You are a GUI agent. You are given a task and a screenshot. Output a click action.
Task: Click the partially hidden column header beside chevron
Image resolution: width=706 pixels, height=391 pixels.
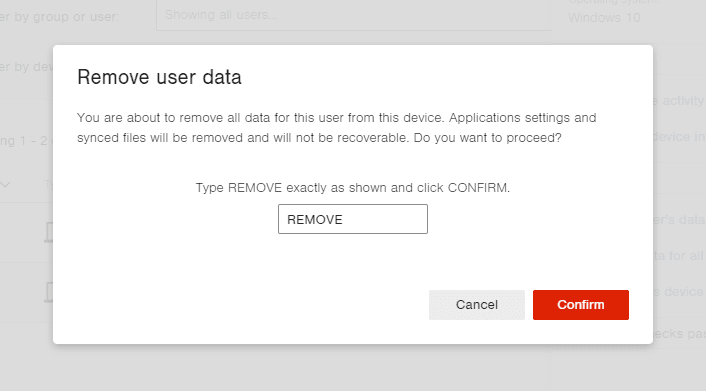coord(49,184)
